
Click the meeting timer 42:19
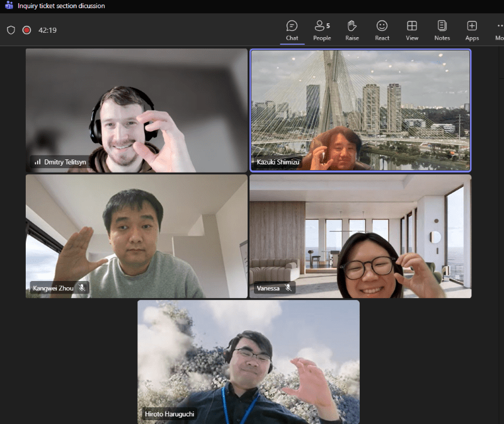[48, 30]
